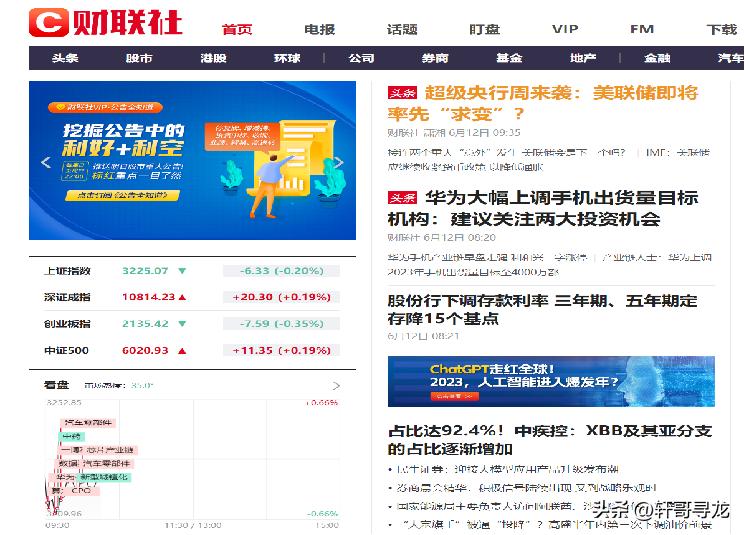Select the 头条 category
Image resolution: width=745 pixels, height=535 pixels.
coord(65,58)
